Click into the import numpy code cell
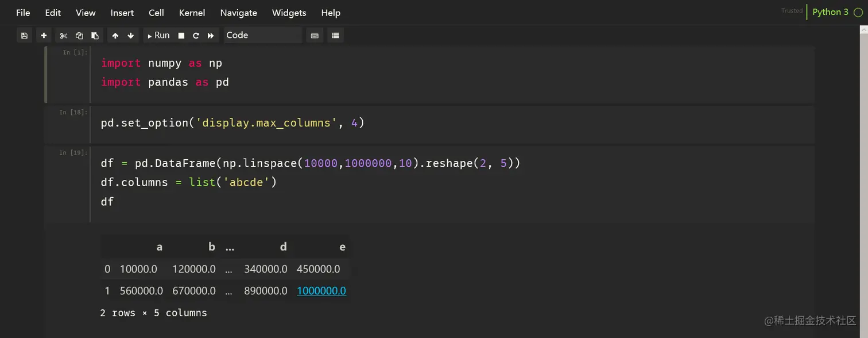The image size is (868, 338). [452, 75]
